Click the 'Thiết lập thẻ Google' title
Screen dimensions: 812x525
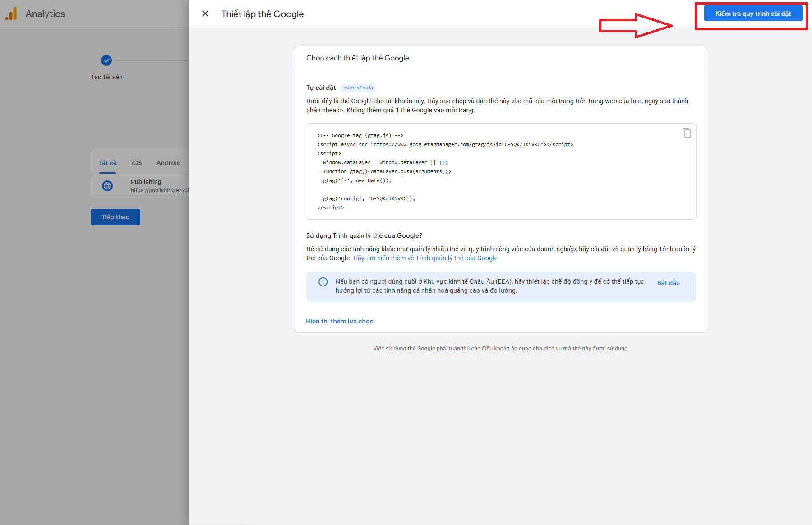click(x=263, y=14)
